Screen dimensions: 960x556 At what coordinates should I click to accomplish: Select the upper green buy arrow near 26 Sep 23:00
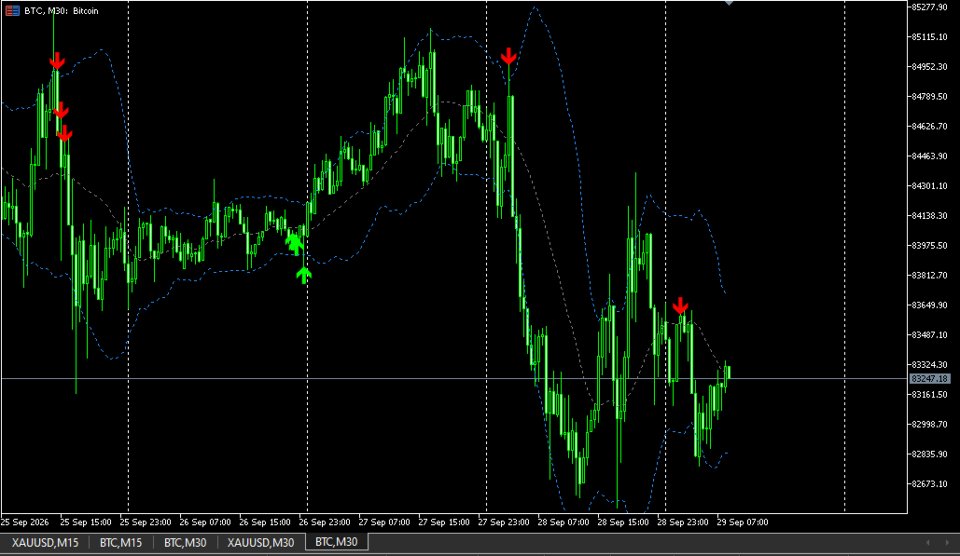pos(294,243)
